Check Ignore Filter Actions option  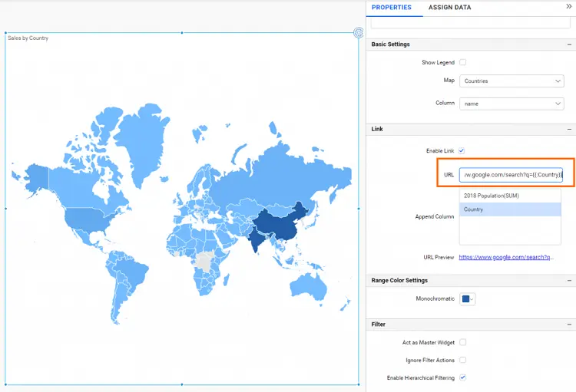pyautogui.click(x=462, y=360)
